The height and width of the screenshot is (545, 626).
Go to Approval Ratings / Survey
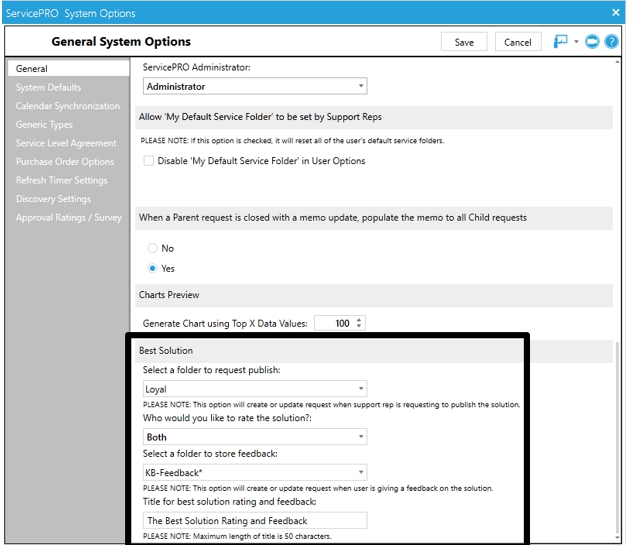(x=69, y=217)
